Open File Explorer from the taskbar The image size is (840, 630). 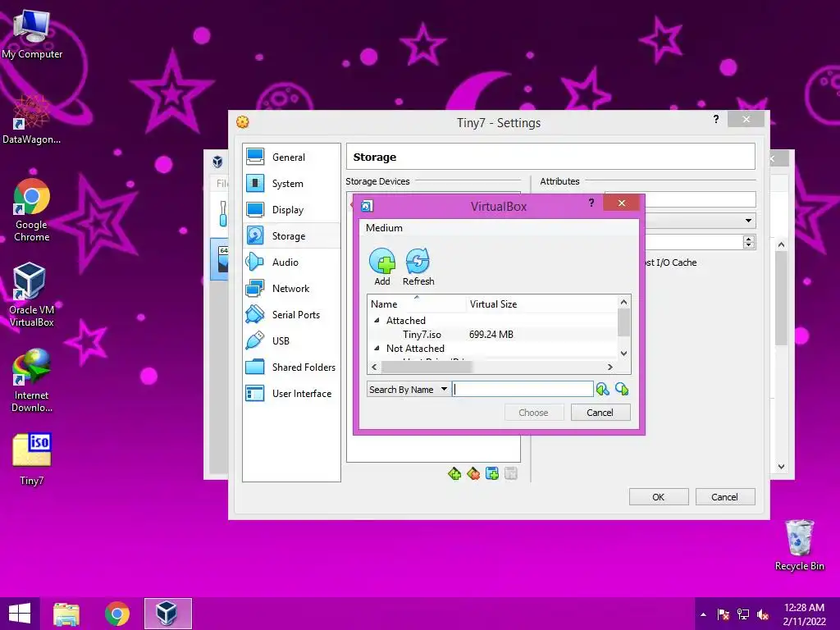click(x=66, y=614)
